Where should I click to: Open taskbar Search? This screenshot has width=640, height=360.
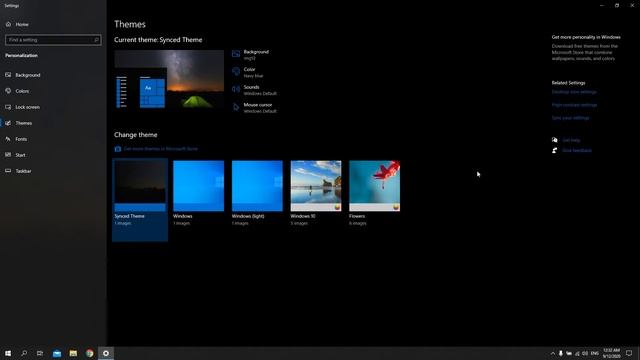click(x=24, y=353)
